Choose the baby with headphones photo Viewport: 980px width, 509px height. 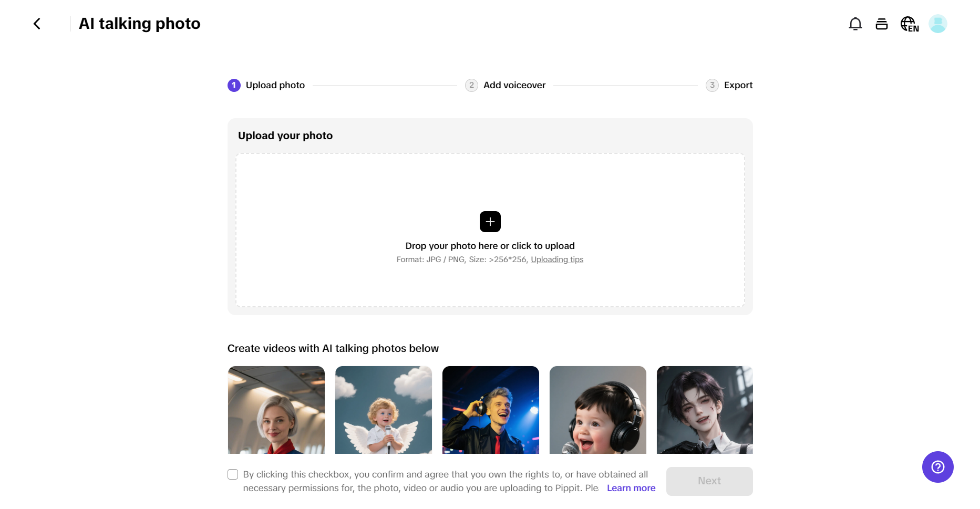coord(598,410)
